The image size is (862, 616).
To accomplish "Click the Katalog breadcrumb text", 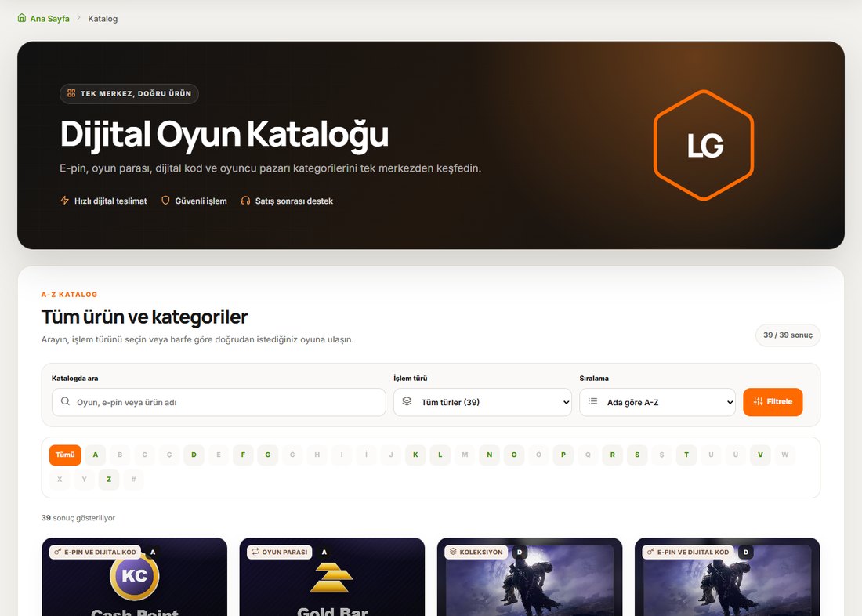I will tap(103, 19).
